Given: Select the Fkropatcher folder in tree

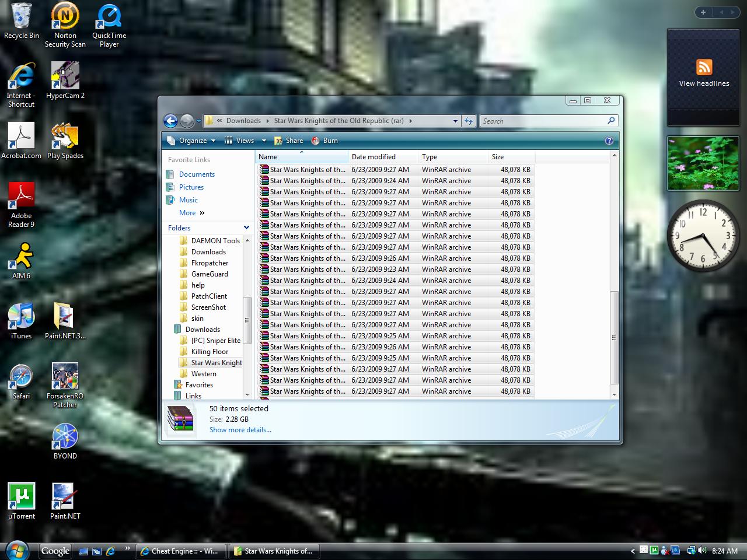Looking at the screenshot, I should pyautogui.click(x=204, y=263).
